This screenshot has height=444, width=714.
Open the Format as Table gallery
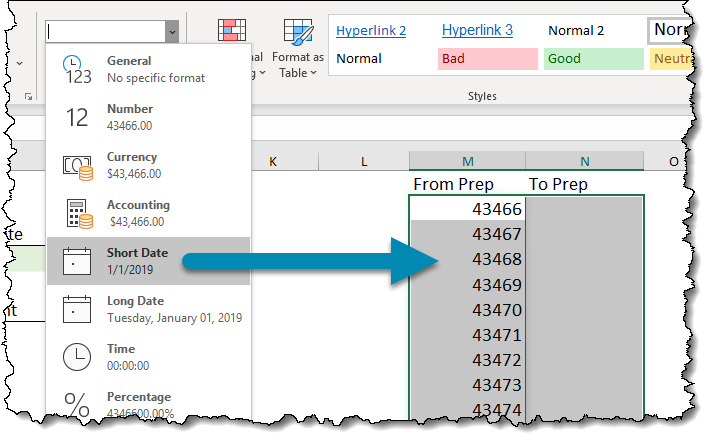click(x=300, y=48)
